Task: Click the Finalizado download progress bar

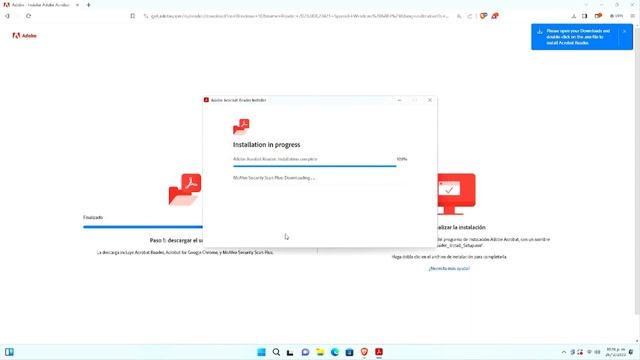Action: [143, 227]
